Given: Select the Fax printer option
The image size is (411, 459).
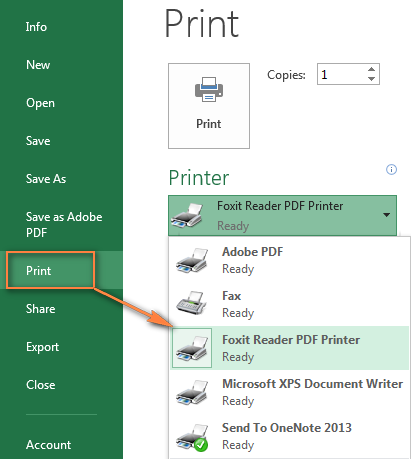Looking at the screenshot, I should [289, 304].
